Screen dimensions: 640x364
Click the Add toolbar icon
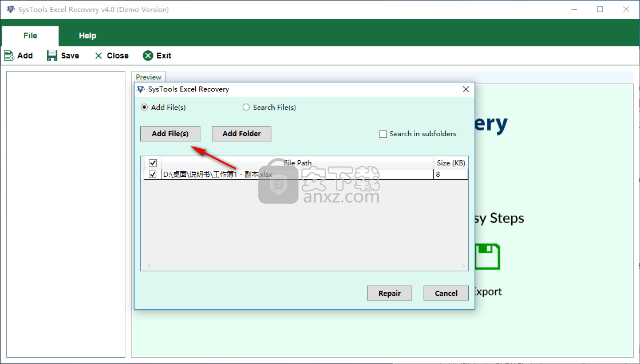[9, 56]
